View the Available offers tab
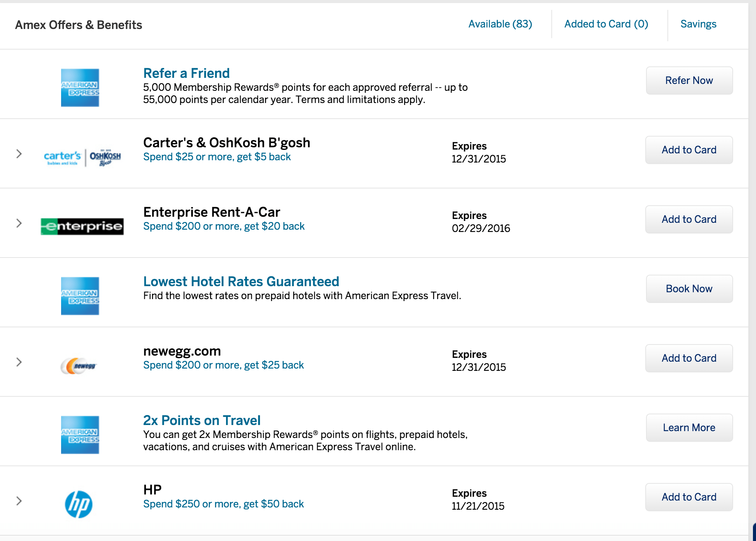 tap(500, 24)
